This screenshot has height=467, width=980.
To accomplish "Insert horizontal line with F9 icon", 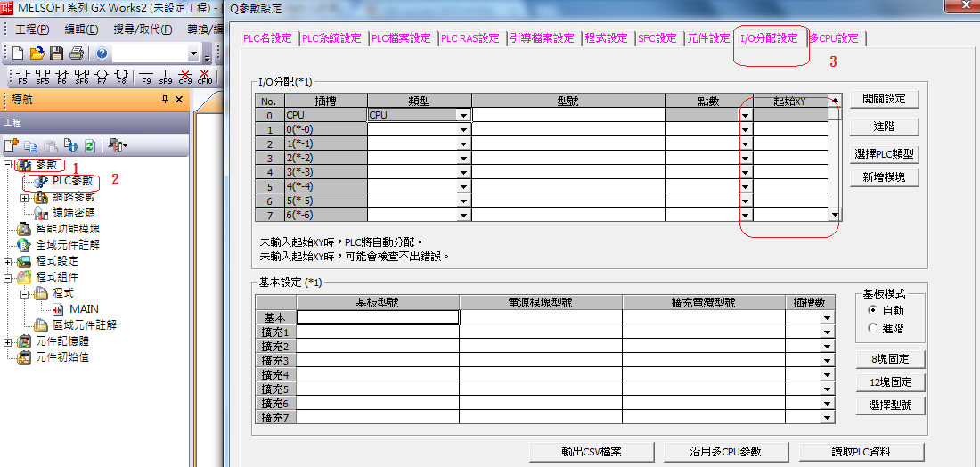I will (147, 77).
